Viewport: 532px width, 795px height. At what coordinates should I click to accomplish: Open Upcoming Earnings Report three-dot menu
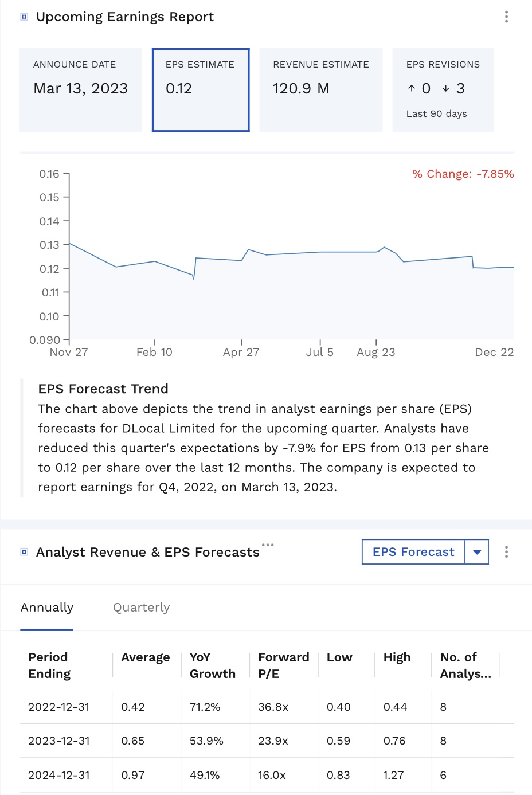click(x=506, y=17)
